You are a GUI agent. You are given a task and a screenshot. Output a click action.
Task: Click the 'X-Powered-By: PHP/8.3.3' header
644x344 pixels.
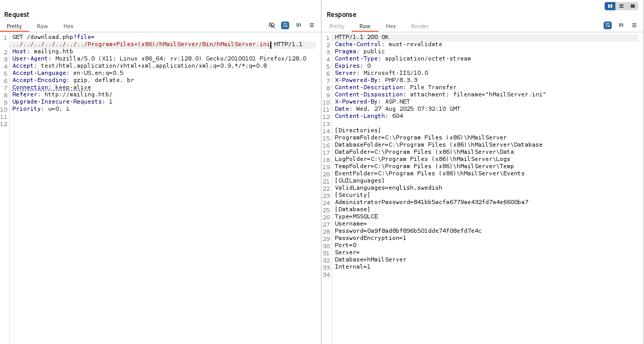(376, 80)
